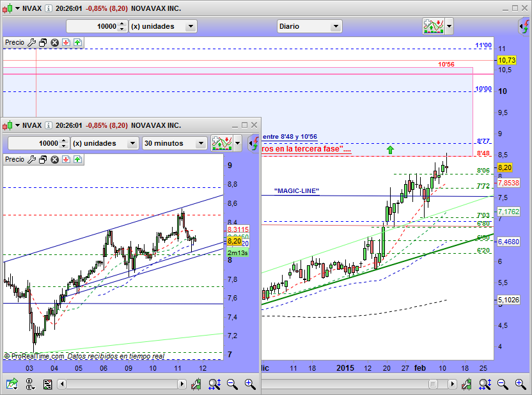Open the 30 minutos timeframe dropdown
Screen dimensions: 532x395
tap(175, 143)
